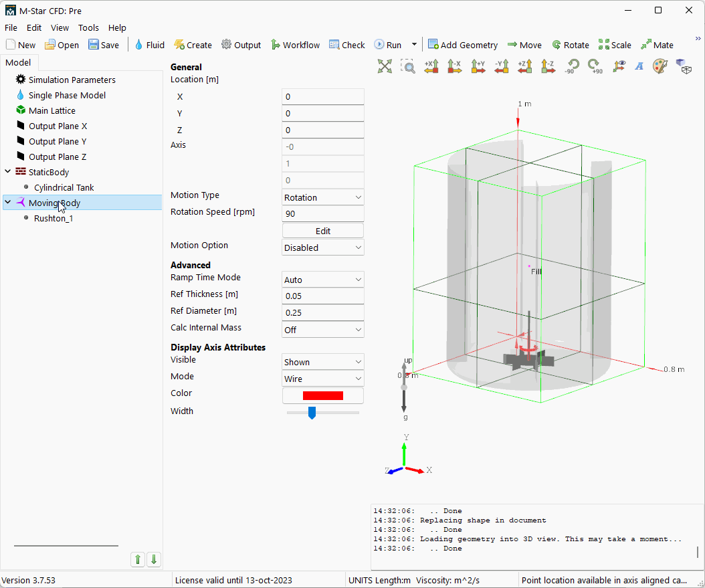Click the Fluid toolbar button
This screenshot has width=705, height=588.
click(150, 45)
